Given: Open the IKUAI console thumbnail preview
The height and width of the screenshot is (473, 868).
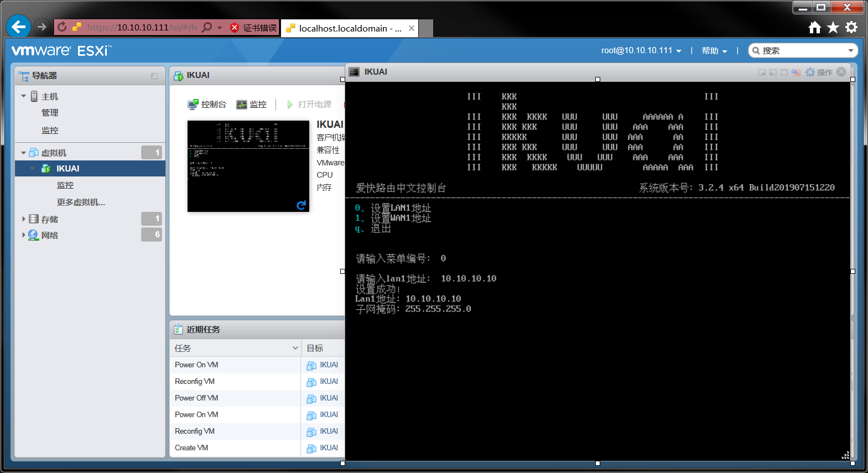Looking at the screenshot, I should coord(248,166).
